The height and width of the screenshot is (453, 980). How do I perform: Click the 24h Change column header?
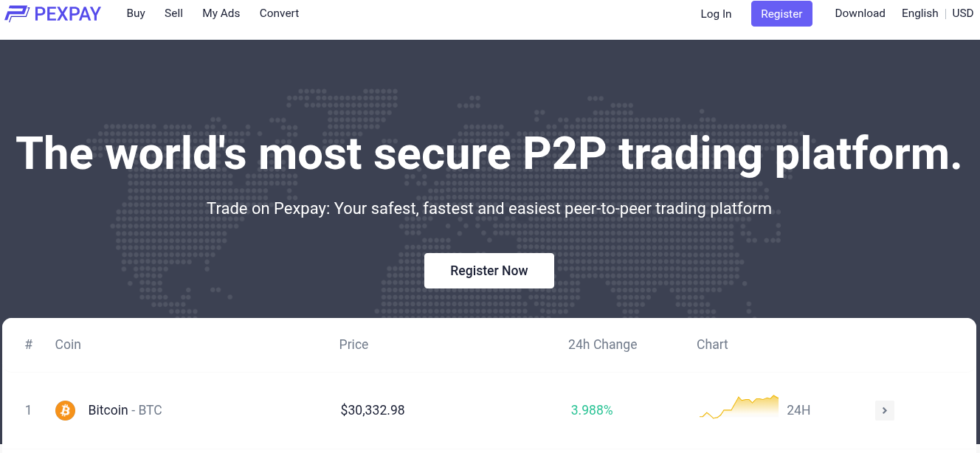click(602, 345)
